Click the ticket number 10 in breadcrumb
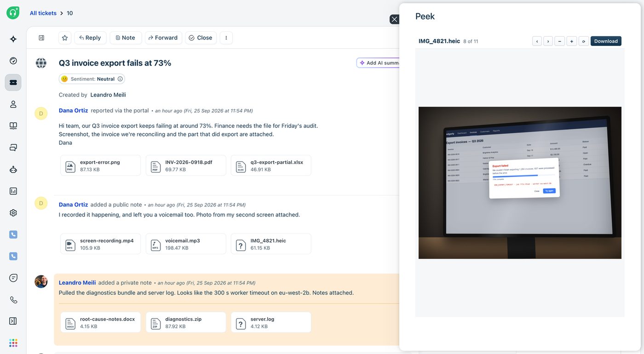 point(70,13)
